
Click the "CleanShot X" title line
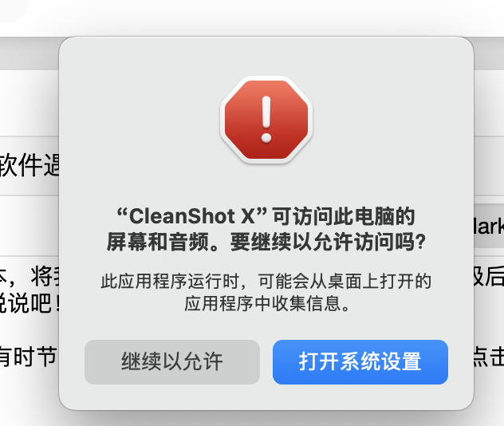coord(266,216)
